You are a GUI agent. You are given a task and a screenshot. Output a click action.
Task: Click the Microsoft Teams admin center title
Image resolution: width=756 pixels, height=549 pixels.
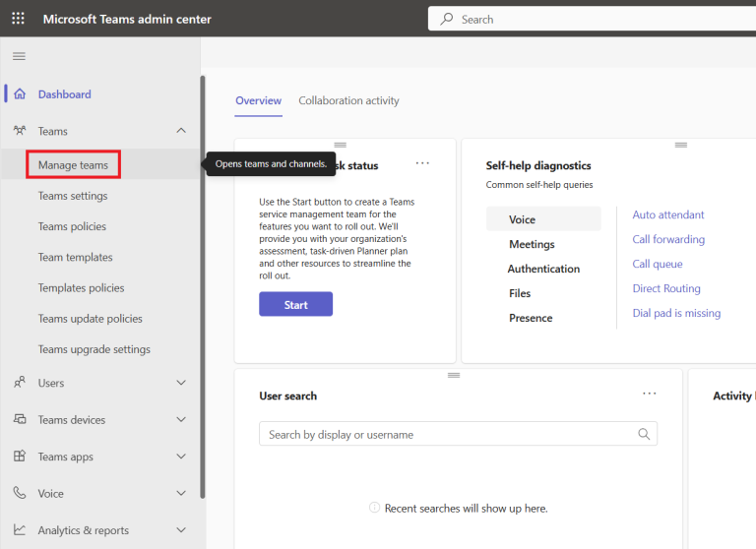coord(127,19)
